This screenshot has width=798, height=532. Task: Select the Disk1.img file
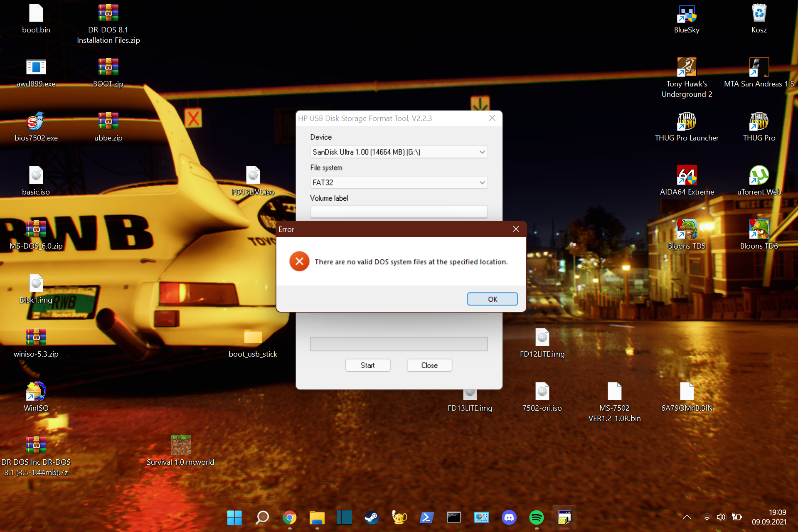tap(36, 283)
